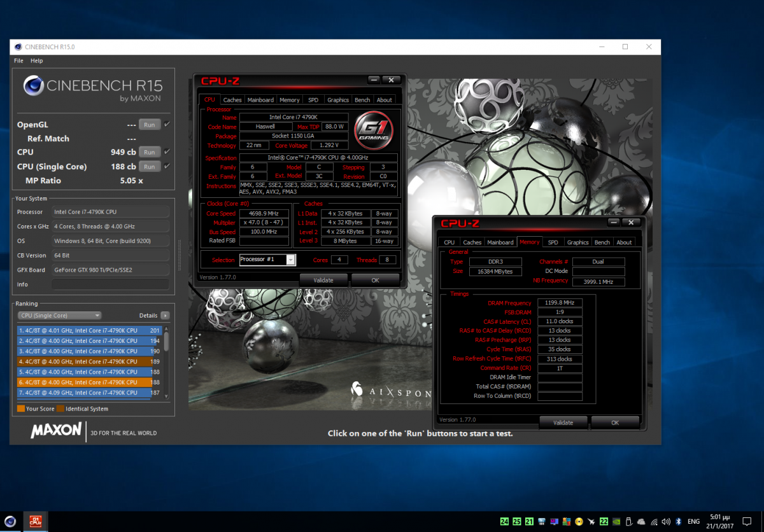
Task: Click the DRAM Frequency value 1199.8 MHz
Action: click(560, 303)
